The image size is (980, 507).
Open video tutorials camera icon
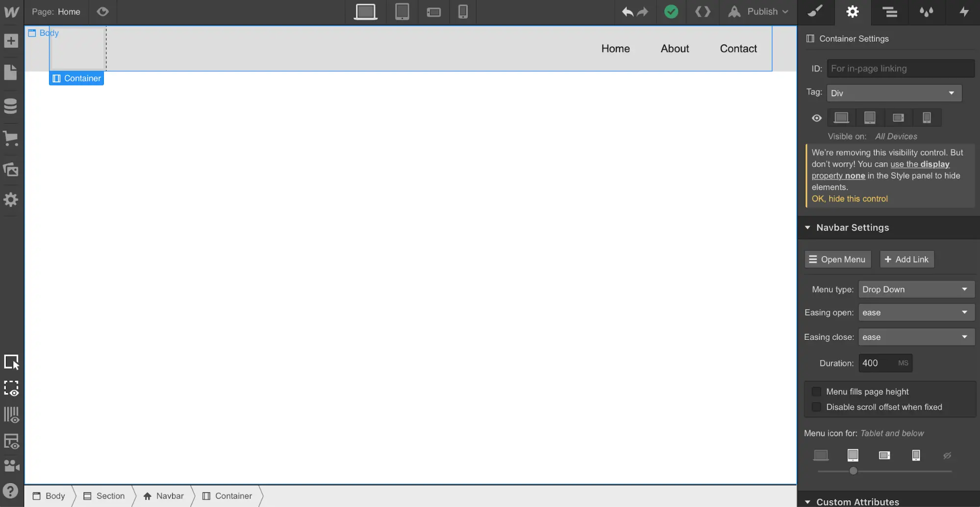pyautogui.click(x=11, y=465)
